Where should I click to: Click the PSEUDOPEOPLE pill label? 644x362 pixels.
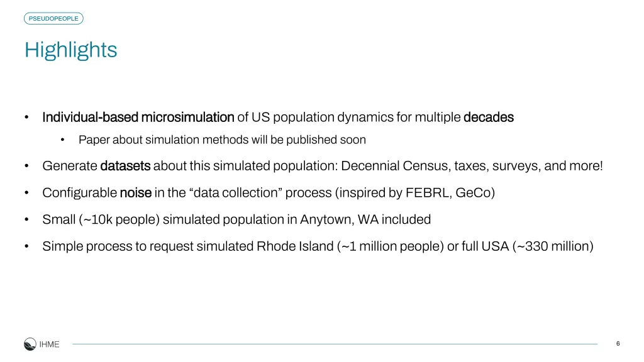point(53,18)
